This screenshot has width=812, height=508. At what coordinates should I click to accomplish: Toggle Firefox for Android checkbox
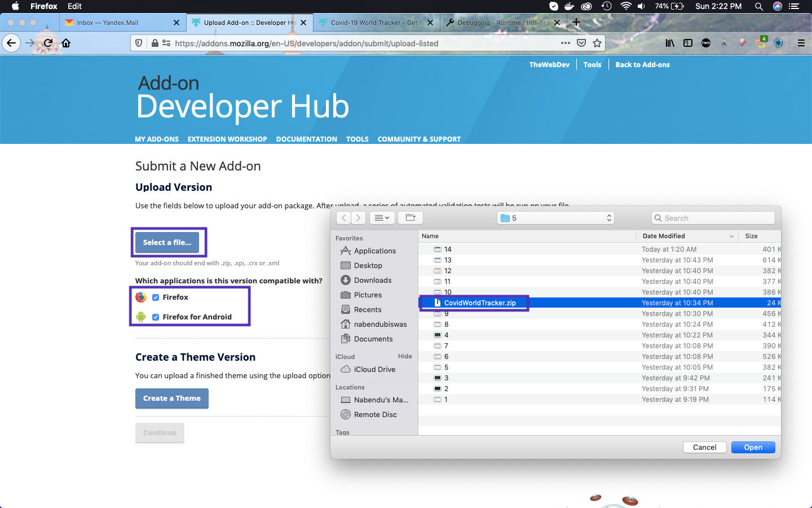156,317
